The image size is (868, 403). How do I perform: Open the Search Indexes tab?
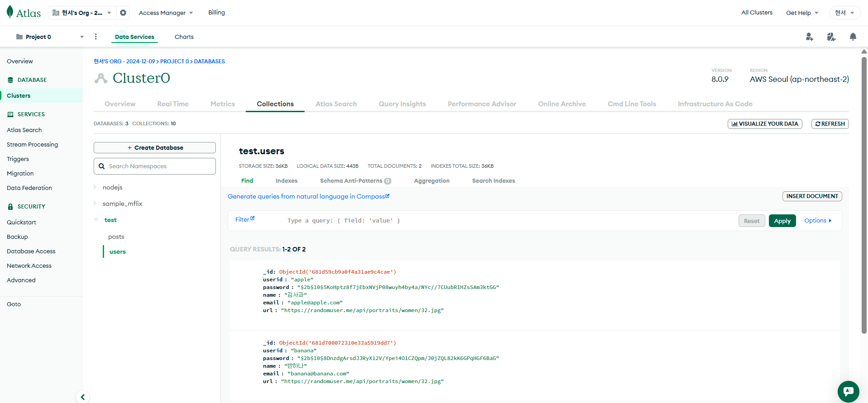click(x=493, y=180)
